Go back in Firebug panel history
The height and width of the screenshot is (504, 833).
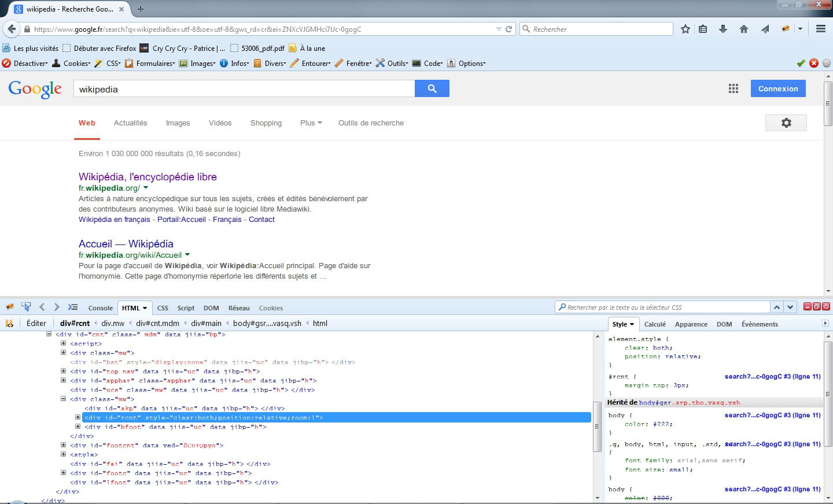click(x=42, y=307)
